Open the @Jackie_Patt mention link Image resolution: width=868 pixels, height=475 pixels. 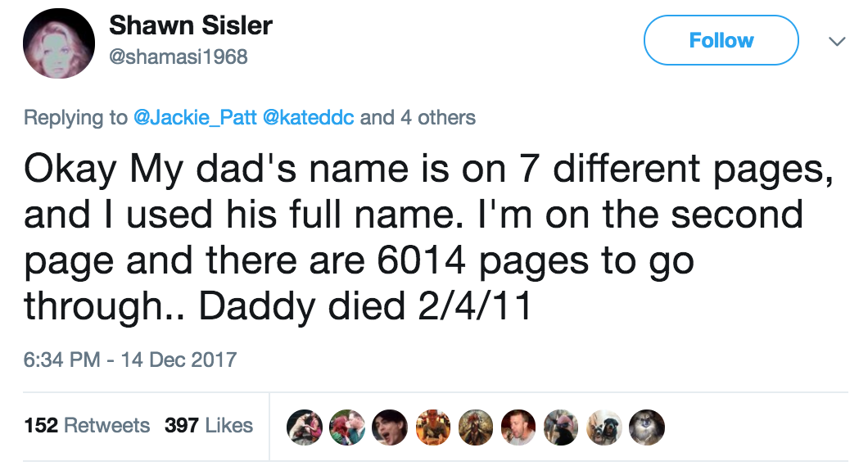click(194, 118)
